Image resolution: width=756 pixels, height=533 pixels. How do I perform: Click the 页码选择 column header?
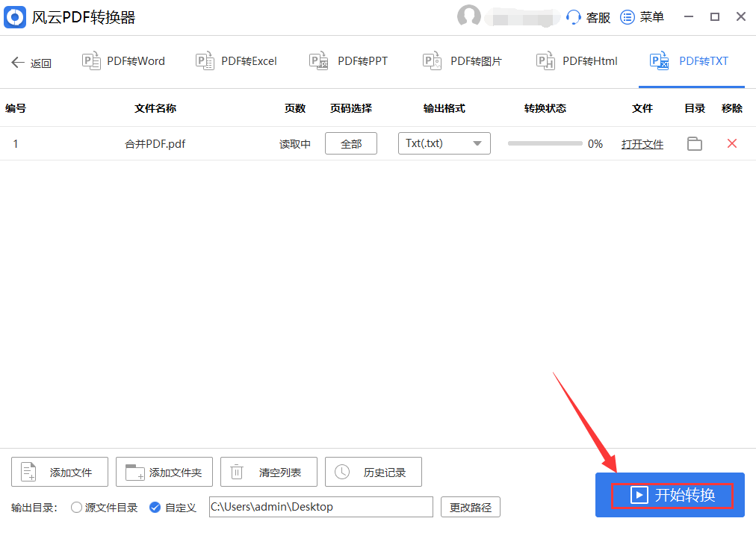click(x=351, y=108)
